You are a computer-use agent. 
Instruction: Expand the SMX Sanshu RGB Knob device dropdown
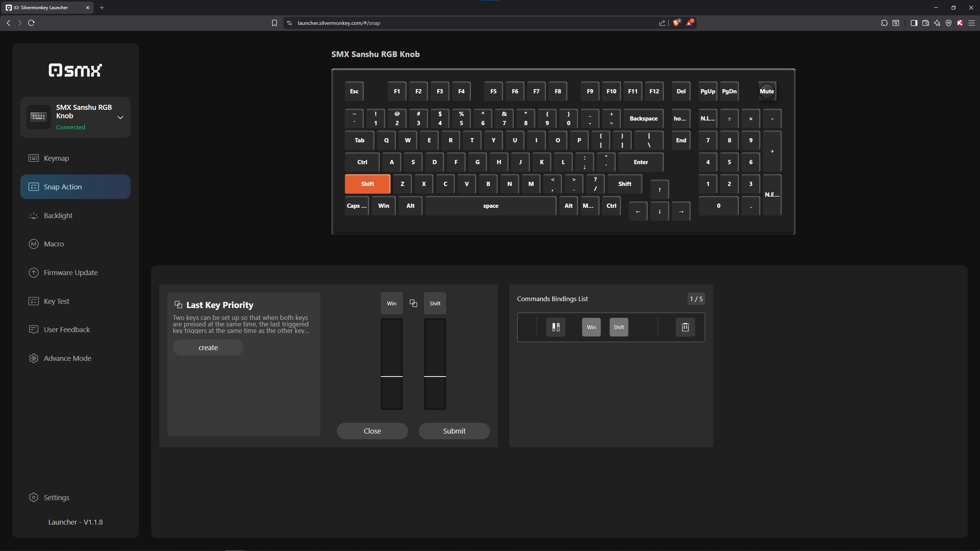(120, 117)
